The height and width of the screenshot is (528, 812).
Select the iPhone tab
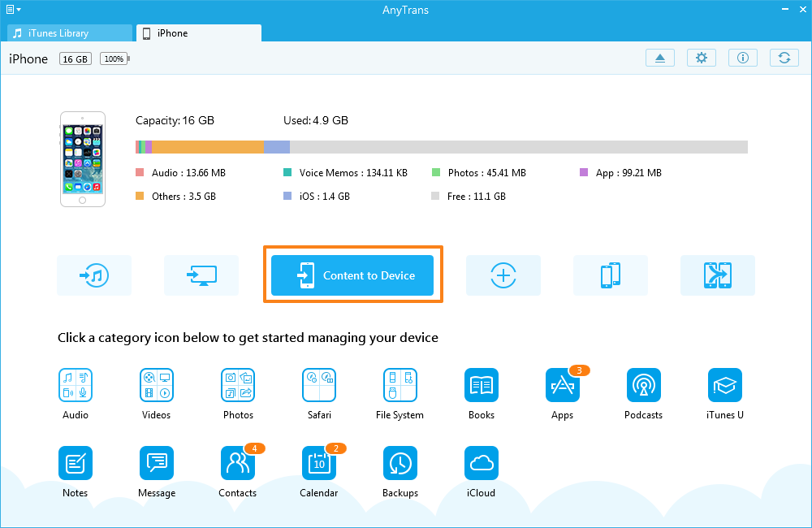coord(199,33)
